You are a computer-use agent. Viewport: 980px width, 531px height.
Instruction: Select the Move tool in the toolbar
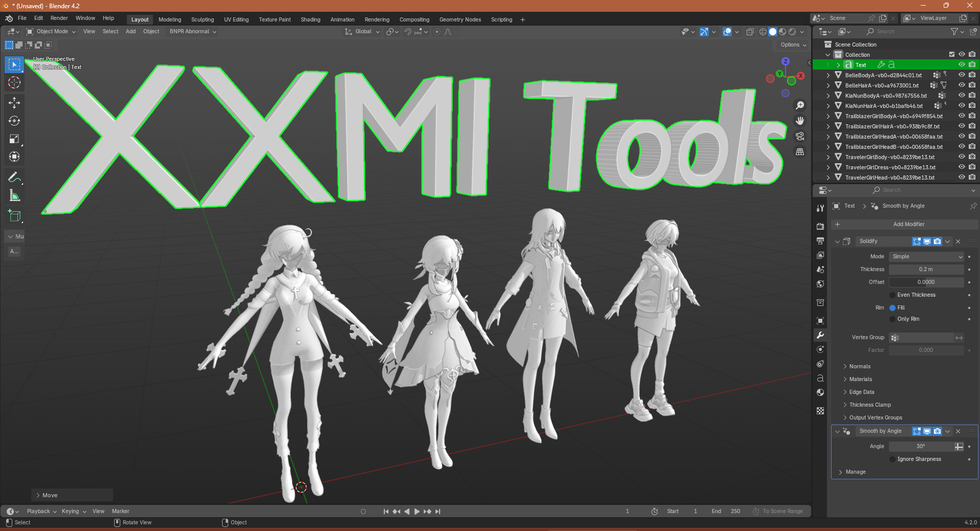[14, 102]
